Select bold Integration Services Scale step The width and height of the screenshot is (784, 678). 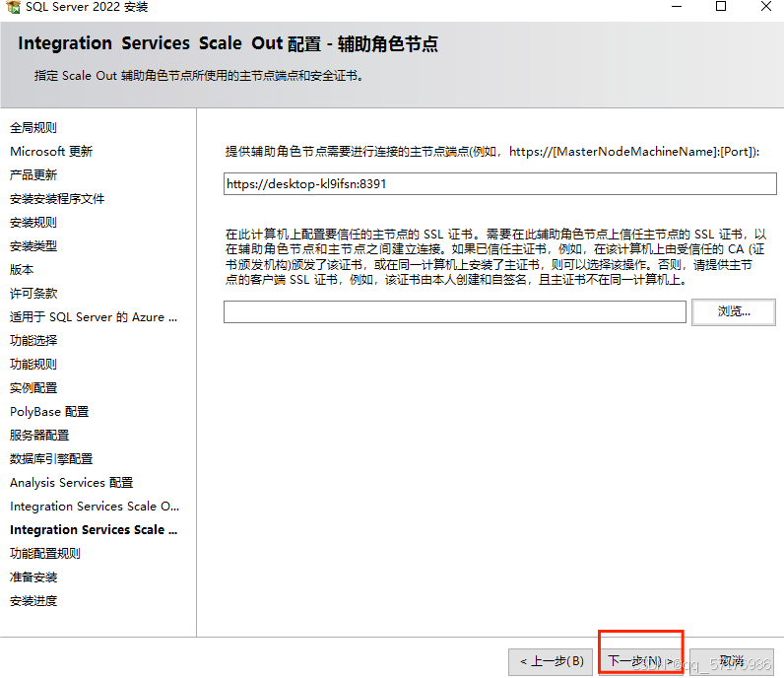pos(94,530)
